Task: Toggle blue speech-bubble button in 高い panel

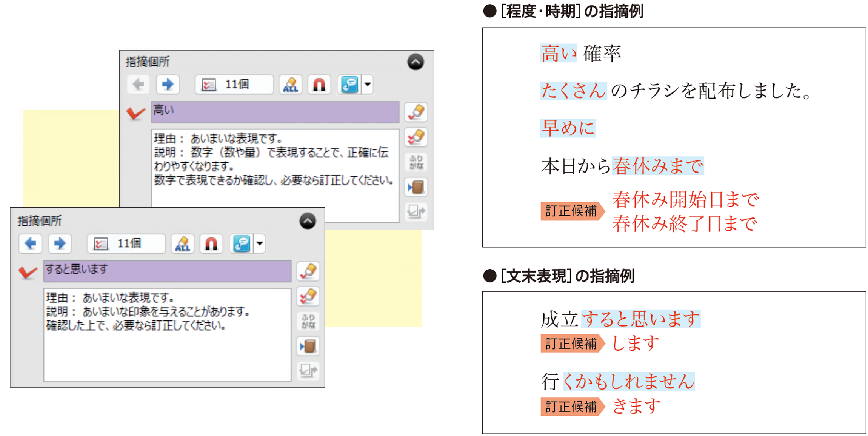Action: click(x=349, y=84)
